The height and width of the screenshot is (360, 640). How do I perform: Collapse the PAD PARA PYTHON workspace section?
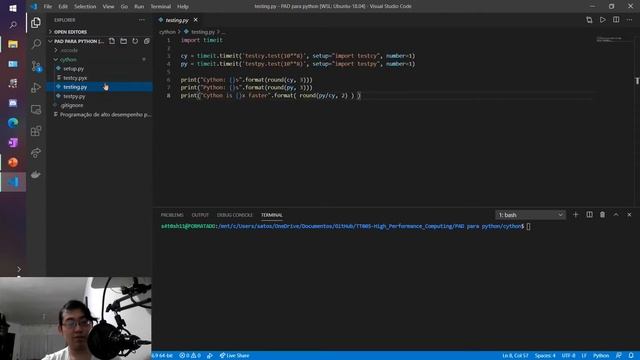coord(76,41)
